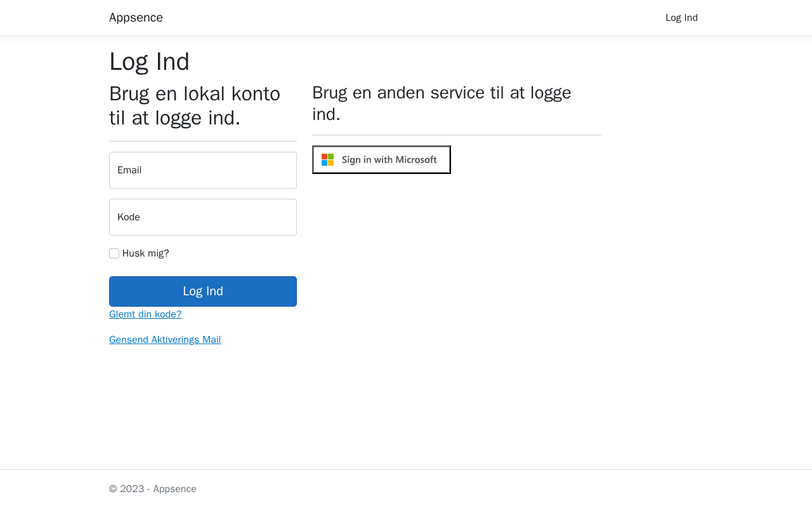The width and height of the screenshot is (812, 508).
Task: Click the Kode floating label
Action: (x=129, y=217)
